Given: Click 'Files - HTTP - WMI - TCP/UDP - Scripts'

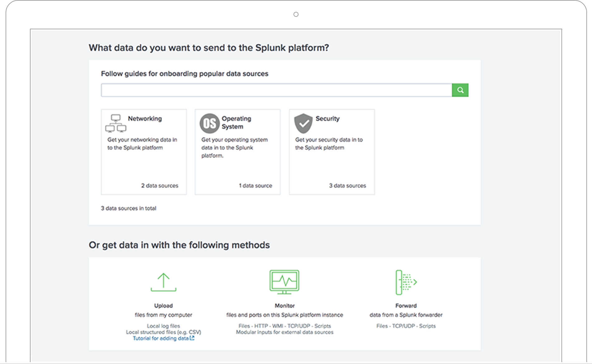Looking at the screenshot, I should 284,326.
